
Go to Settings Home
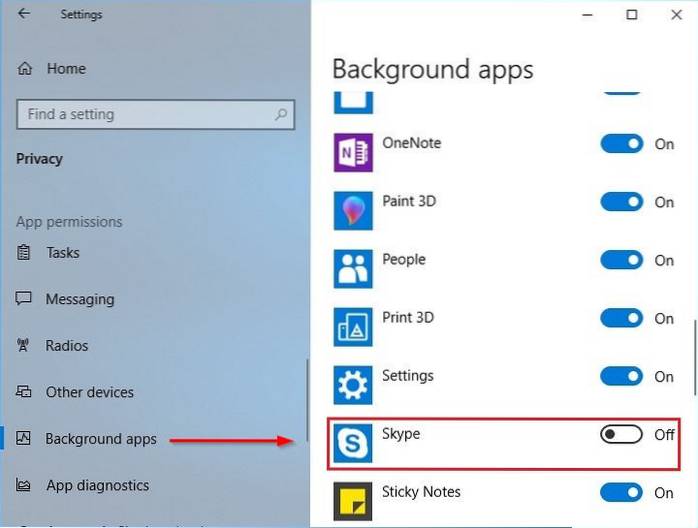coord(66,69)
